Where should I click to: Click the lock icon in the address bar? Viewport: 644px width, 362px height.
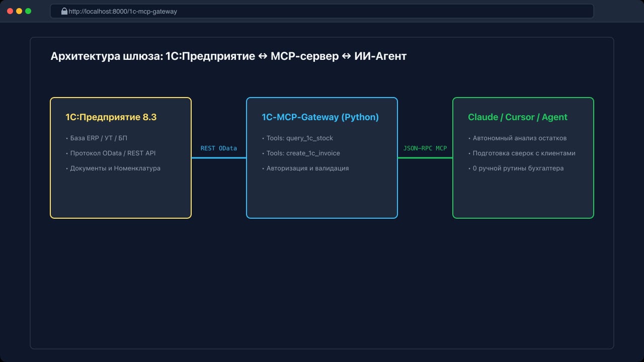[64, 11]
